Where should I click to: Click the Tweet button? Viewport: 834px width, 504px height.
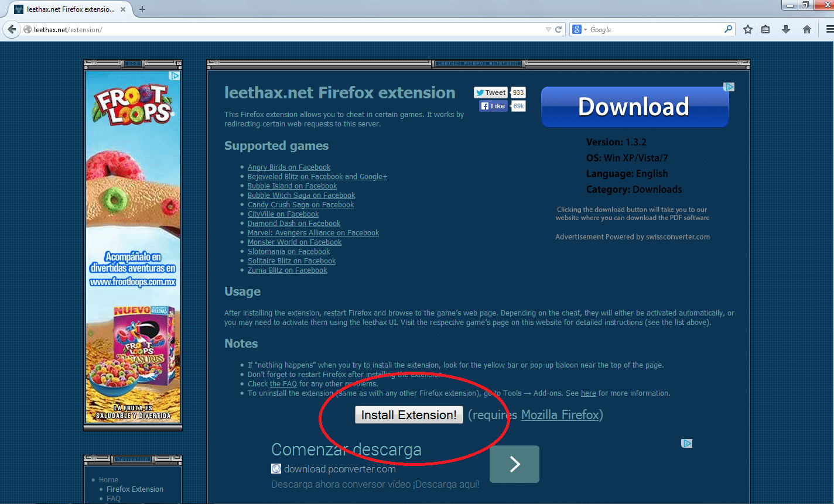click(x=490, y=92)
